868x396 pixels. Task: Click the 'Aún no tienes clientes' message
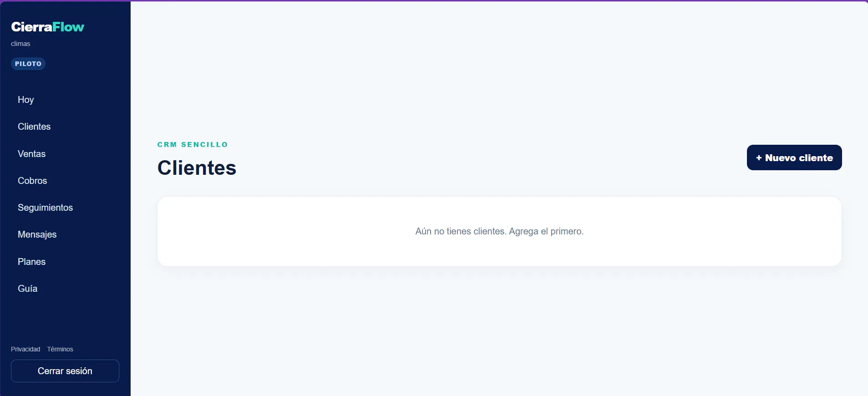(499, 231)
